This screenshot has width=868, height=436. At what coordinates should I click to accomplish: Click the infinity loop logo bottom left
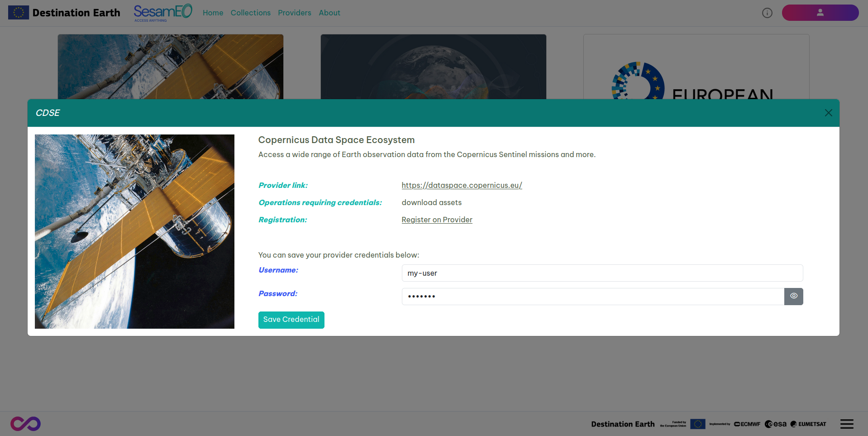25,424
